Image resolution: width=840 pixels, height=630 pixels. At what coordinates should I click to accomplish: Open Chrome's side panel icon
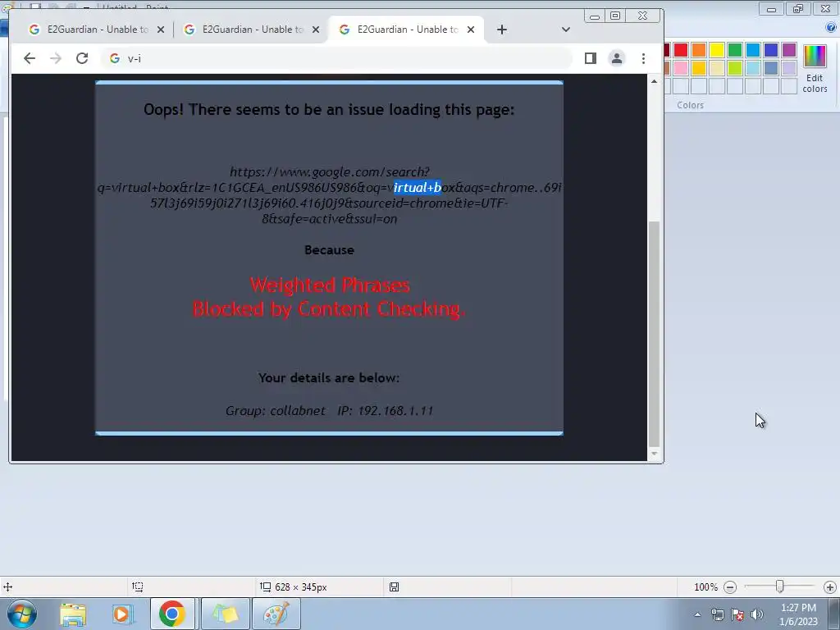(x=591, y=58)
